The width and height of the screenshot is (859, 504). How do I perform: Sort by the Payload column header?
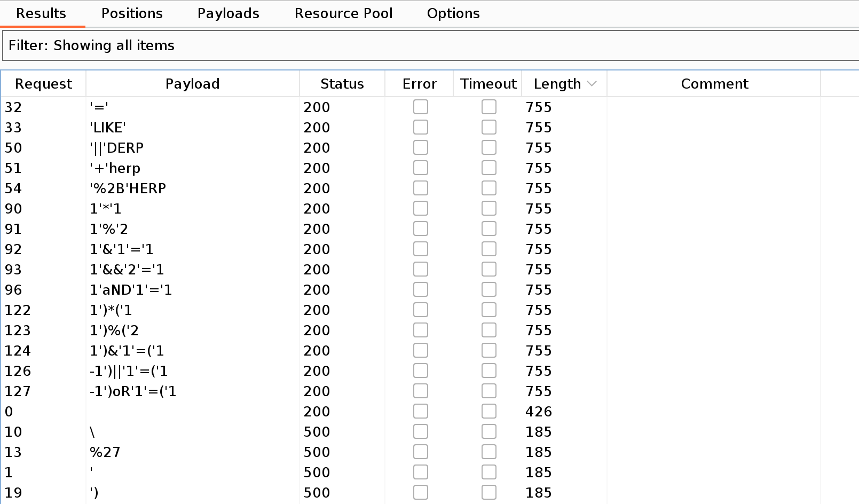coord(192,84)
